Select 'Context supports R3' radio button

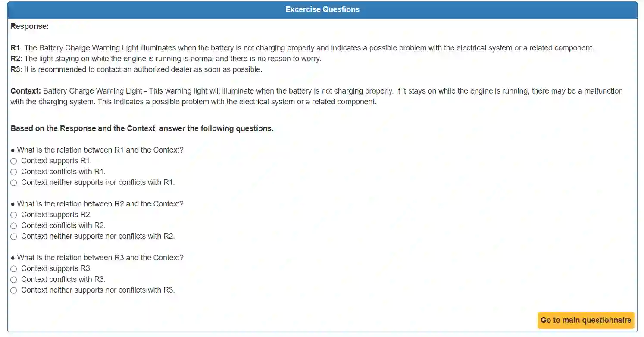coord(14,269)
